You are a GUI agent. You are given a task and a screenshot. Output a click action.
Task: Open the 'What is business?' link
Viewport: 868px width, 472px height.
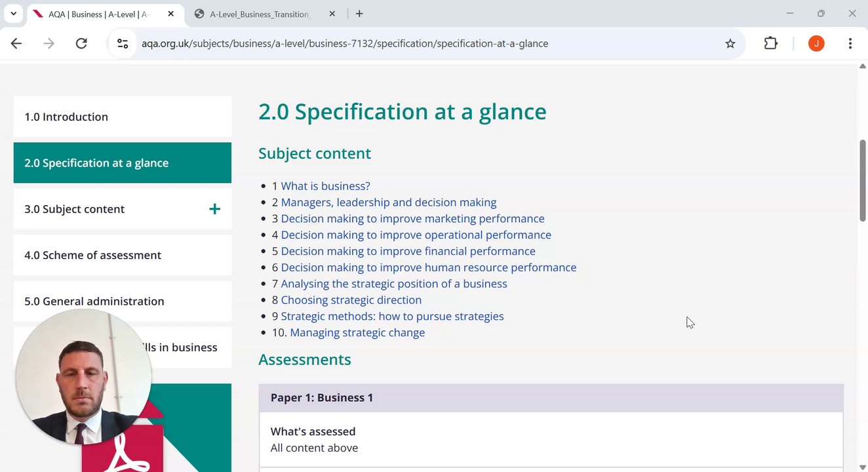[x=325, y=186]
